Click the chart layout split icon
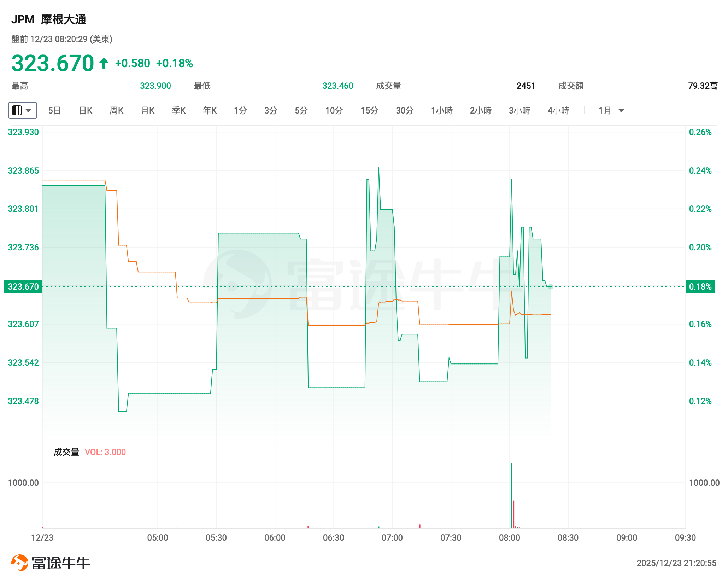This screenshot has height=582, width=728. point(17,110)
